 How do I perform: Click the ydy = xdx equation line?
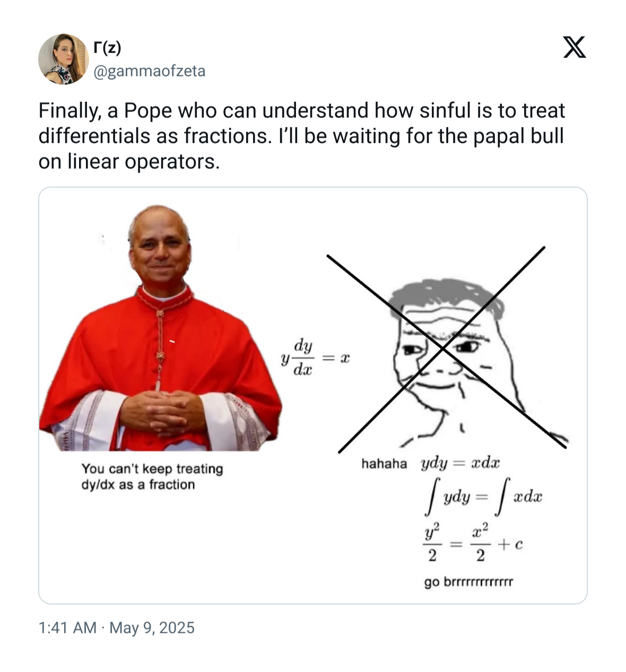point(460,464)
